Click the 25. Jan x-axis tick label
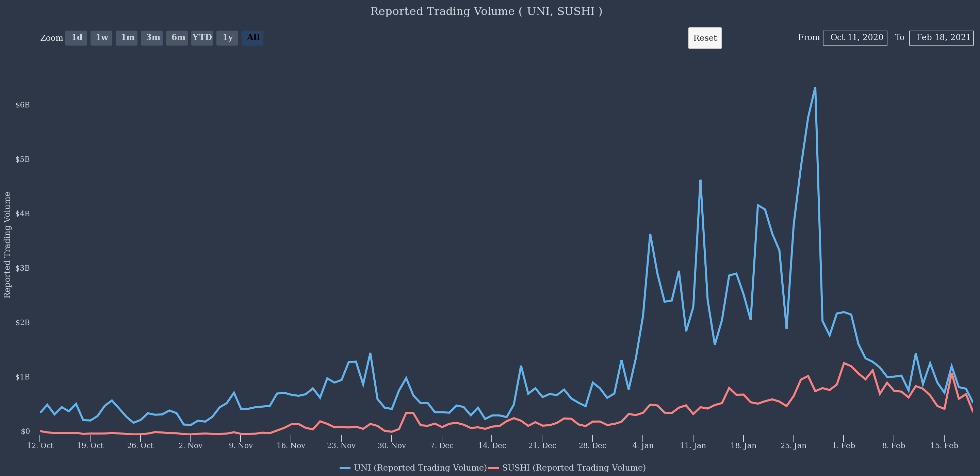This screenshot has width=980, height=476. pyautogui.click(x=793, y=446)
